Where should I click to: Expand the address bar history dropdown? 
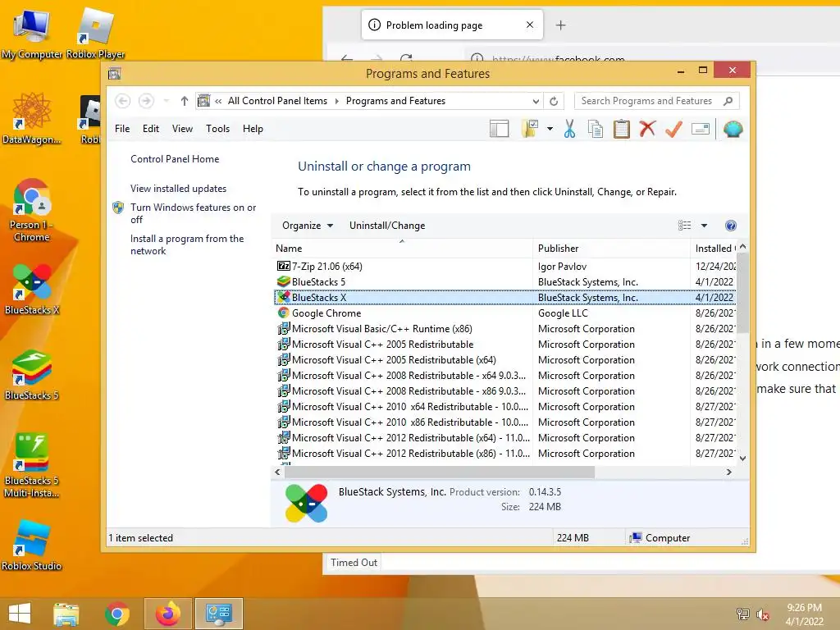(x=536, y=101)
